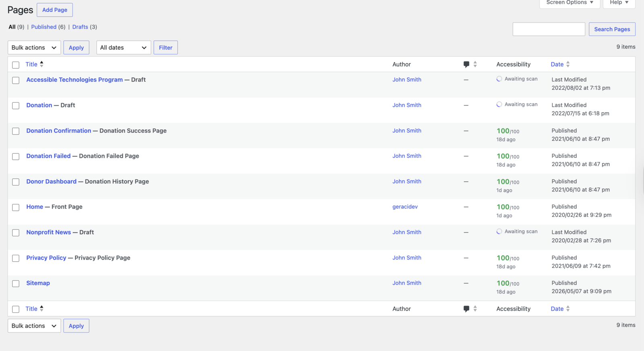Sort by Date using header sort arrows
The image size is (644, 351).
(x=568, y=64)
